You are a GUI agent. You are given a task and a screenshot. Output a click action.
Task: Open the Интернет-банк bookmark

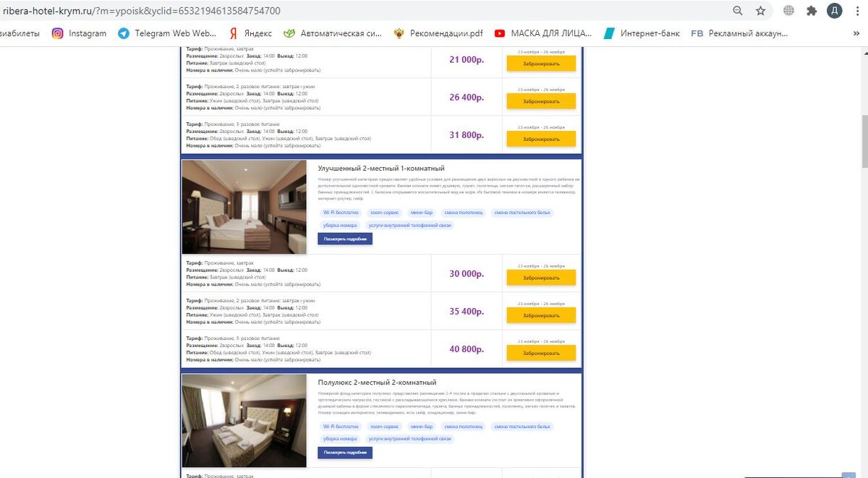pos(642,33)
